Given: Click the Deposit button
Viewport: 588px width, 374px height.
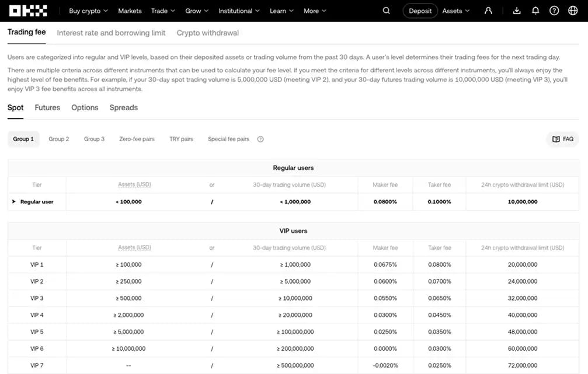Looking at the screenshot, I should [420, 11].
